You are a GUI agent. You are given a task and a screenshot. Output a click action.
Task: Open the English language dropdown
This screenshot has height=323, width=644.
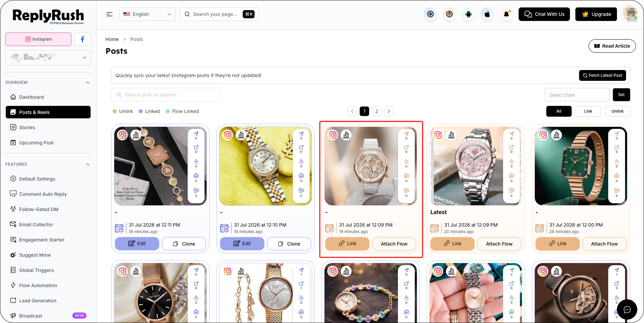coord(147,14)
